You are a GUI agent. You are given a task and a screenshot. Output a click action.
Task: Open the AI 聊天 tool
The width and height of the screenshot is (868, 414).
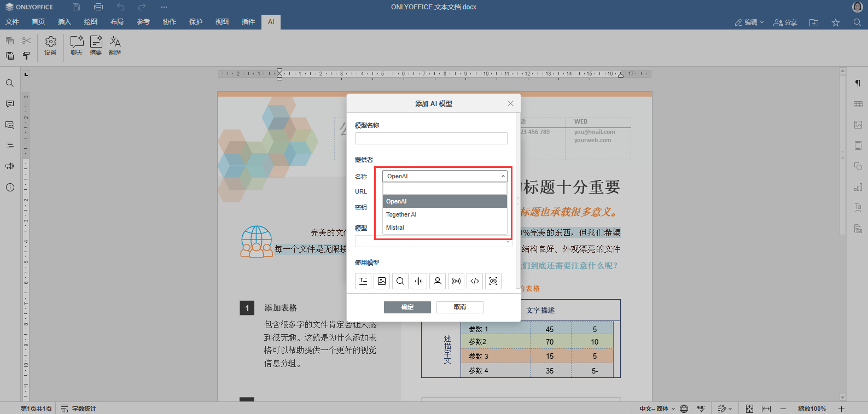click(77, 46)
